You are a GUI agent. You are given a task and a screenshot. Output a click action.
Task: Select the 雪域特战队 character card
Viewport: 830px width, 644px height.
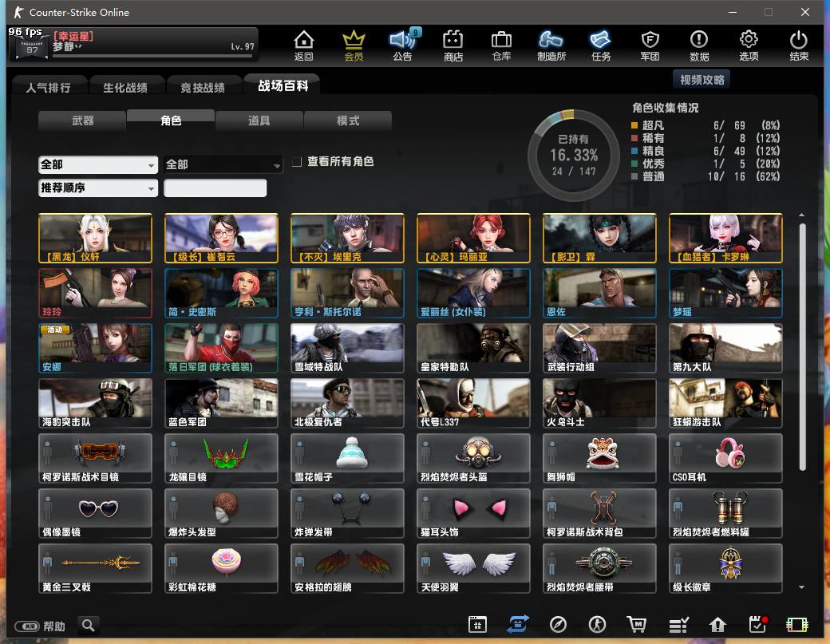[x=347, y=348]
